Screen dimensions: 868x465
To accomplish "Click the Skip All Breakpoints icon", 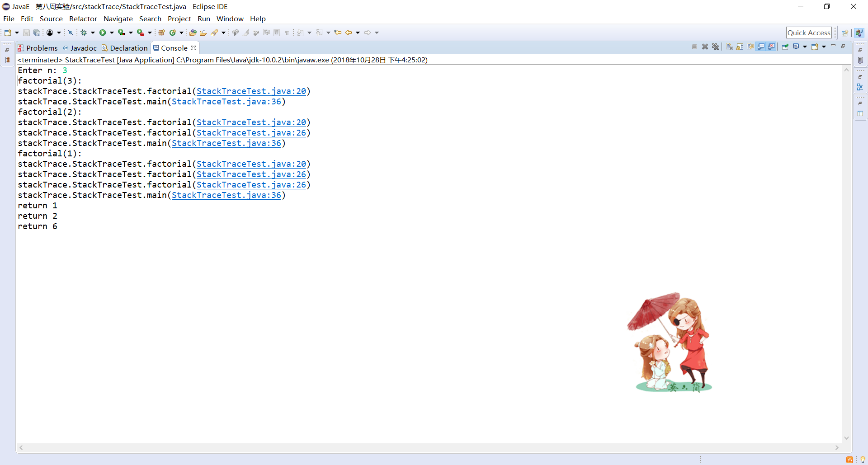I will coord(71,33).
